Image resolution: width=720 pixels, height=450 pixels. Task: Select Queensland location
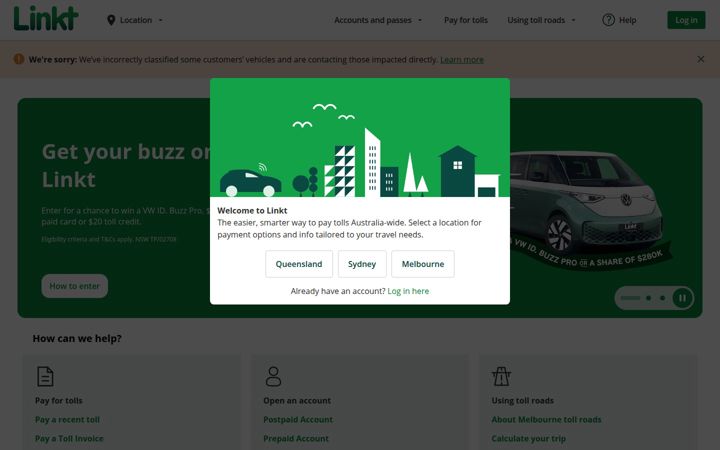[x=299, y=264]
